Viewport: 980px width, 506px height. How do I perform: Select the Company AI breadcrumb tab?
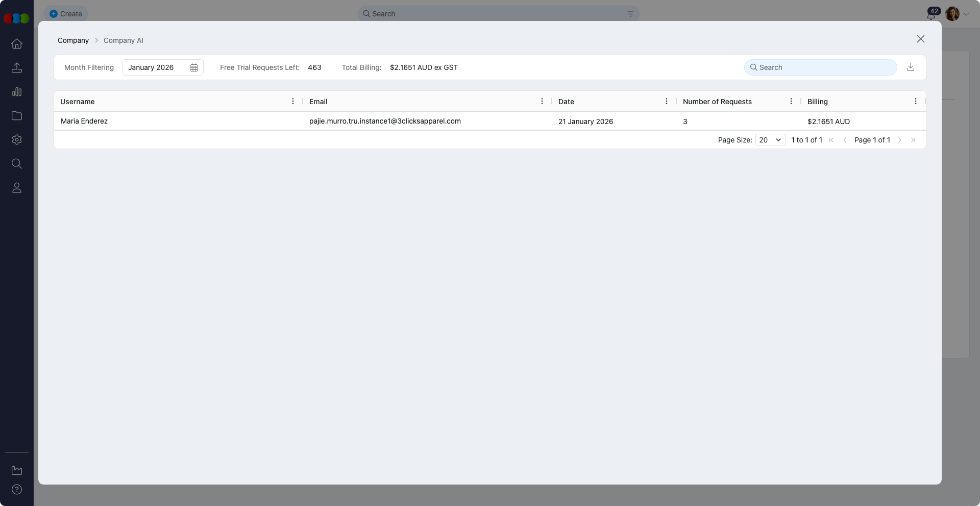click(x=124, y=40)
